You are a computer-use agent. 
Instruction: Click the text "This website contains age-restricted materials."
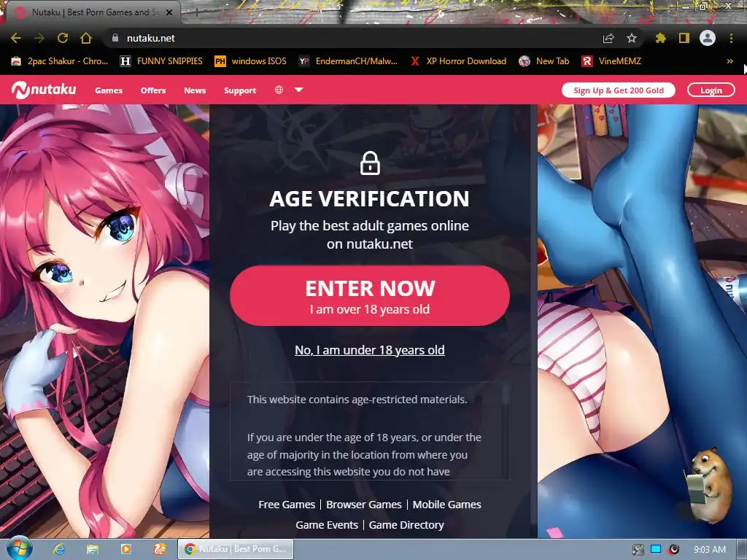click(357, 400)
